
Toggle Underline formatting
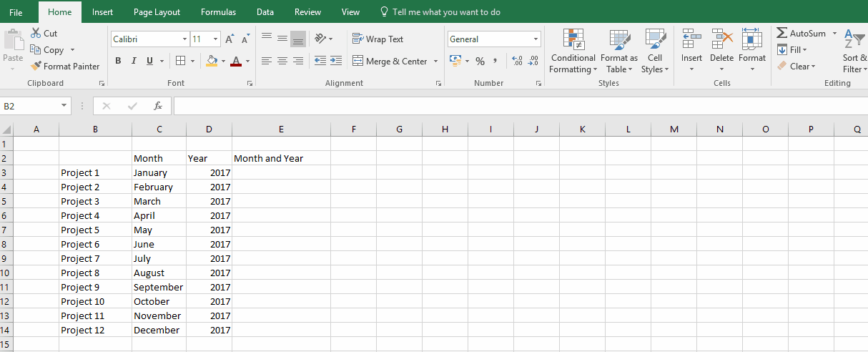tap(150, 61)
